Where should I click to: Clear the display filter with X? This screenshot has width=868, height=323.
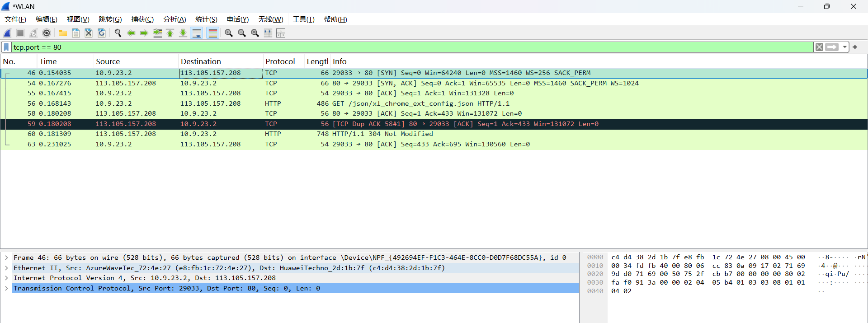pos(819,47)
